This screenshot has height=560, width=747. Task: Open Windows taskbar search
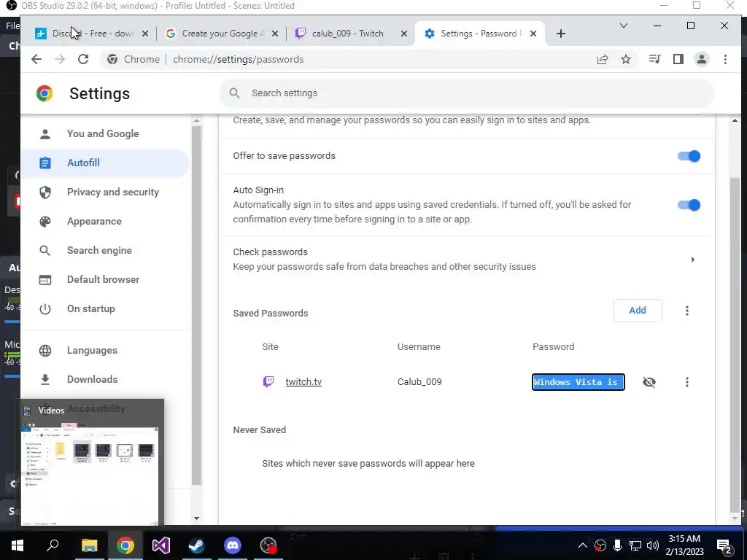[53, 545]
